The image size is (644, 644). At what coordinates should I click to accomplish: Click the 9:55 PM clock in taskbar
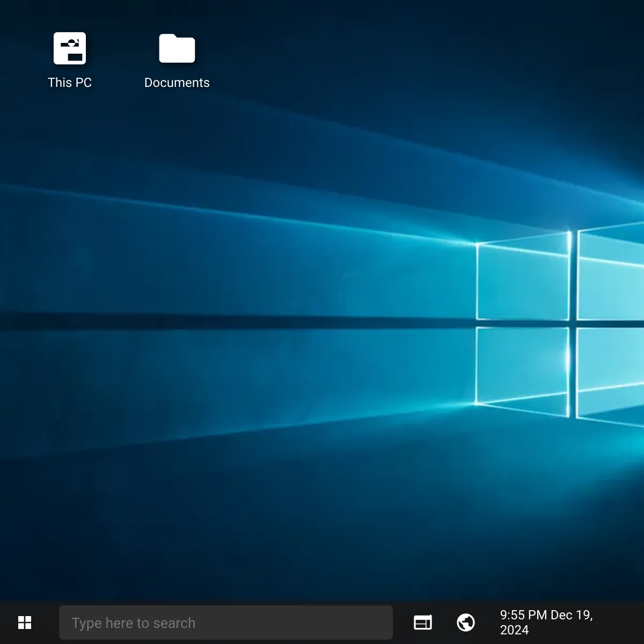pyautogui.click(x=546, y=623)
